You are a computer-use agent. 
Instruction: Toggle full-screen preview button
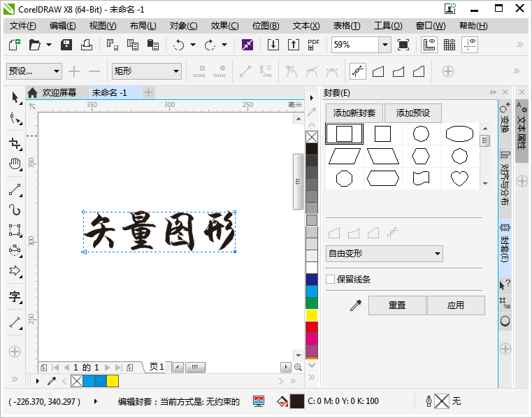click(403, 45)
